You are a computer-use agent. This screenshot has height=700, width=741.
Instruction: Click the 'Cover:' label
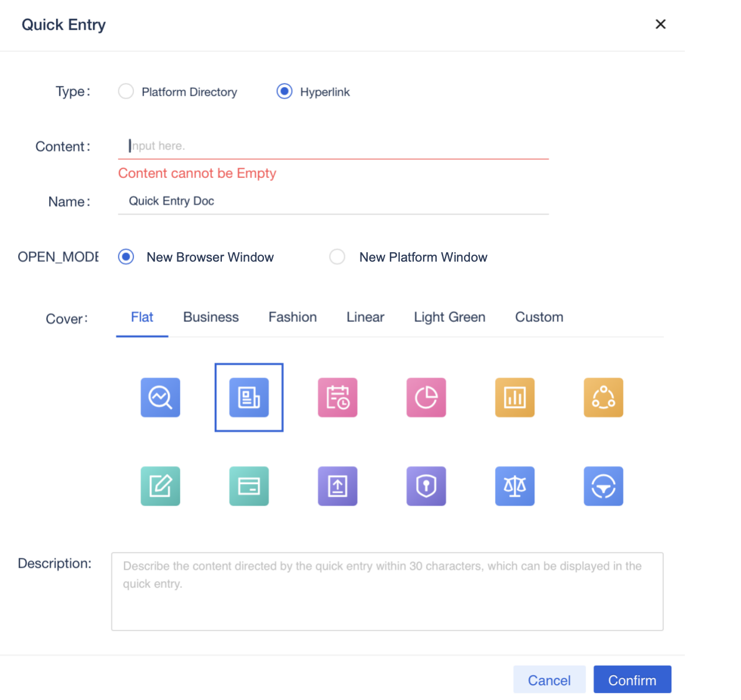tap(67, 319)
